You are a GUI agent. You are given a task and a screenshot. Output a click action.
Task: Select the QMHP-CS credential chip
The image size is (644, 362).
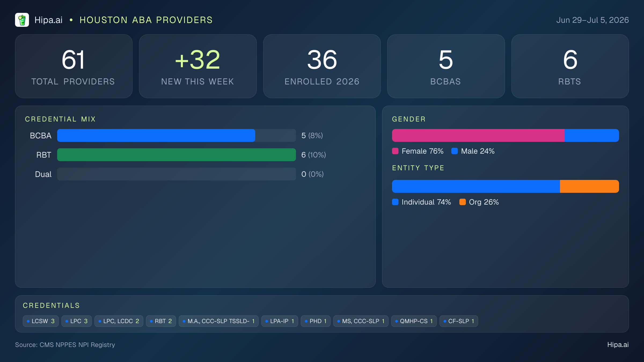[x=414, y=321]
